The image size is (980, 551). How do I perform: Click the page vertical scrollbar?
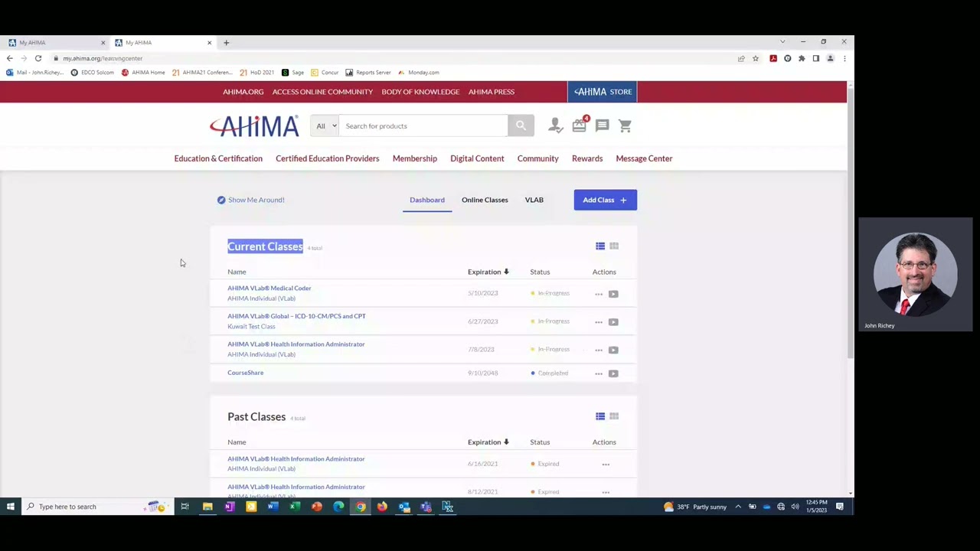(x=851, y=222)
